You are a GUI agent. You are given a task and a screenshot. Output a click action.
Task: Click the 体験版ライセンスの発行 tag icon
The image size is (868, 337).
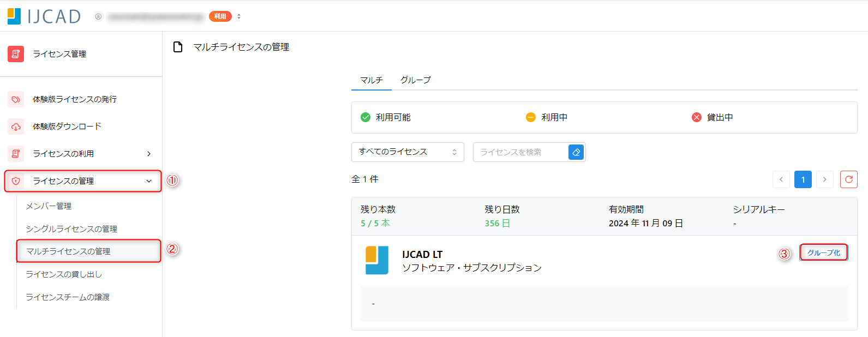click(x=16, y=99)
